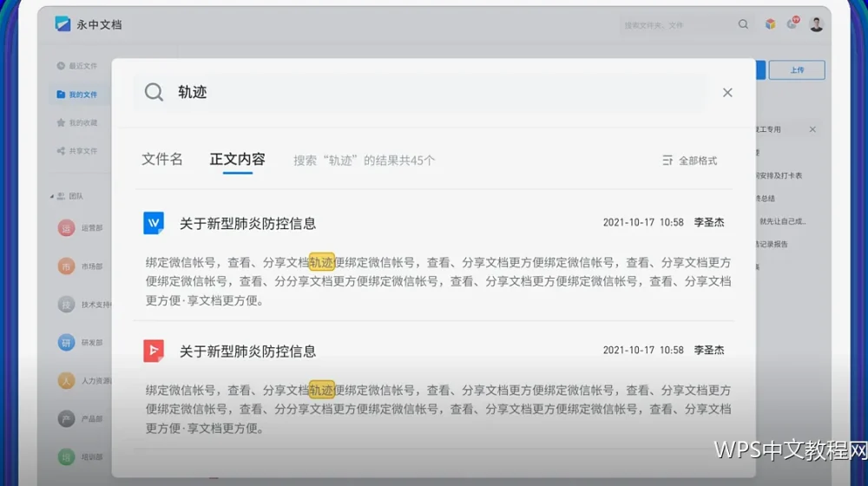
Task: Open the second 关于新型肺炎防控信息 title
Action: tap(247, 351)
